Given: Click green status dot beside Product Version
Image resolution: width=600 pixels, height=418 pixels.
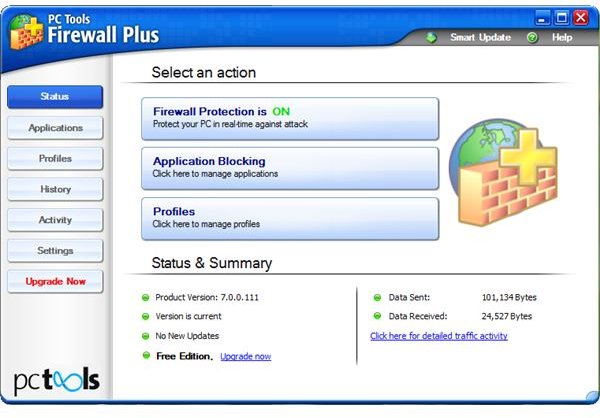Looking at the screenshot, I should (x=145, y=297).
